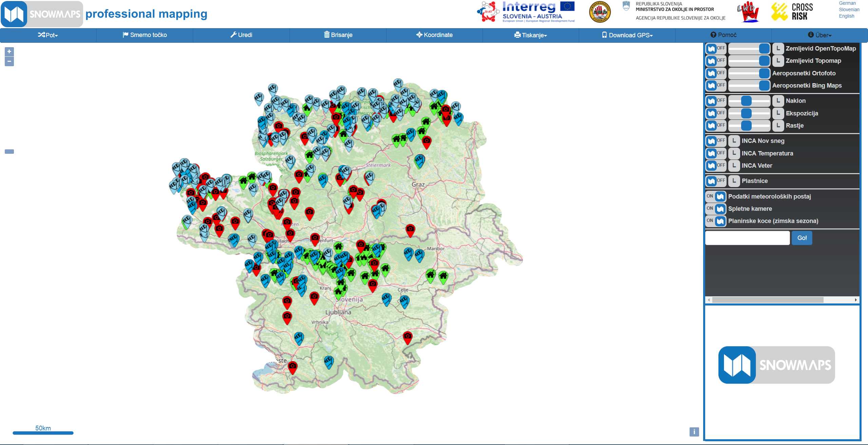Click the L legend icon for Zemljevid OpenTopoMap
The image size is (868, 445).
pyautogui.click(x=778, y=49)
